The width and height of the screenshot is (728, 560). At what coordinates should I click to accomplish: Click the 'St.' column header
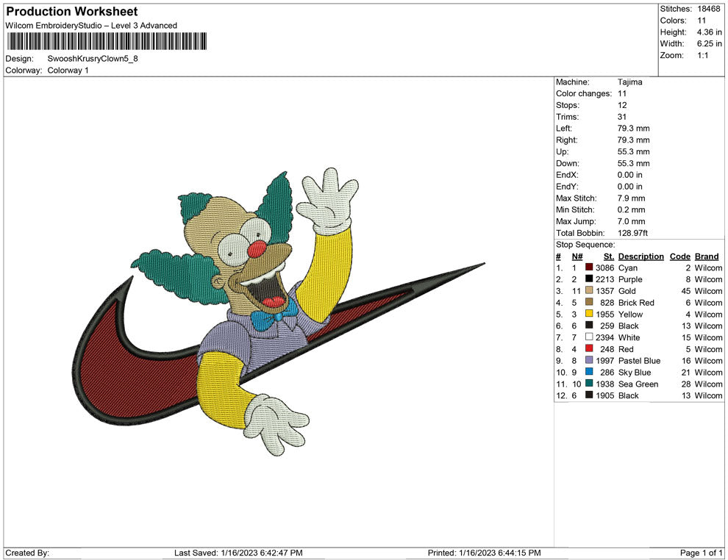point(609,256)
